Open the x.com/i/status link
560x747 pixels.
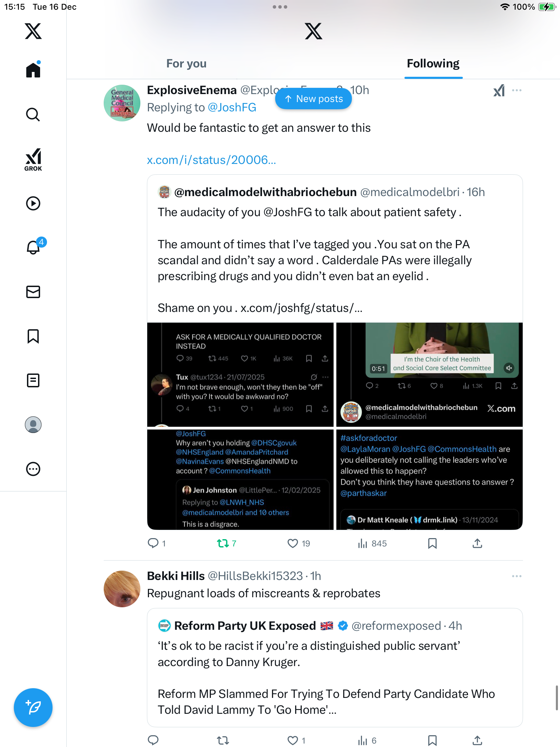click(212, 160)
